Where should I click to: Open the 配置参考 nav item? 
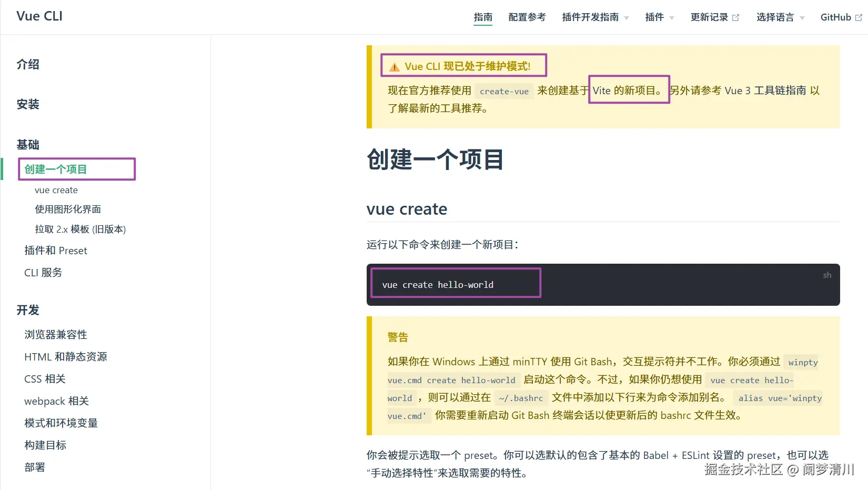pyautogui.click(x=527, y=17)
